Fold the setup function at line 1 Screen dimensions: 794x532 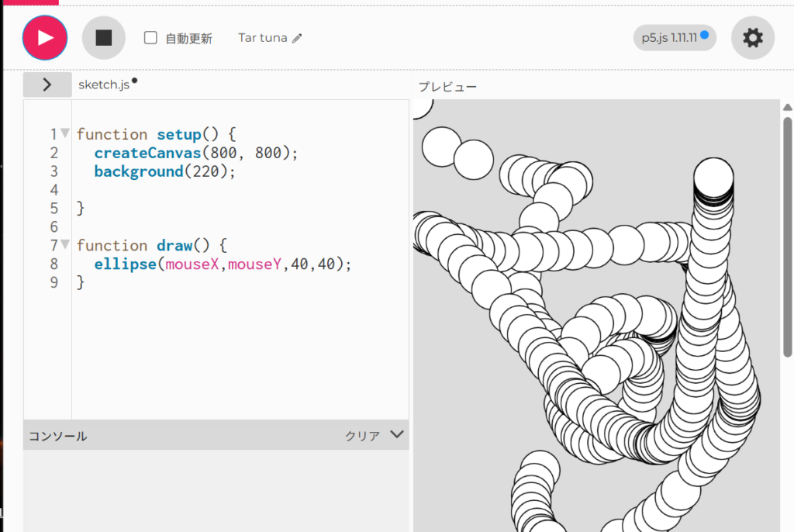pyautogui.click(x=65, y=133)
